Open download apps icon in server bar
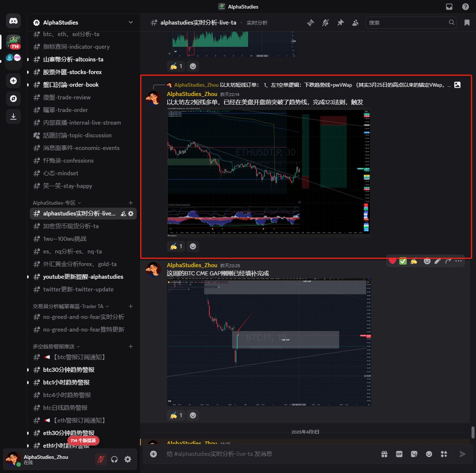Image resolution: width=476 pixels, height=473 pixels. click(x=13, y=116)
